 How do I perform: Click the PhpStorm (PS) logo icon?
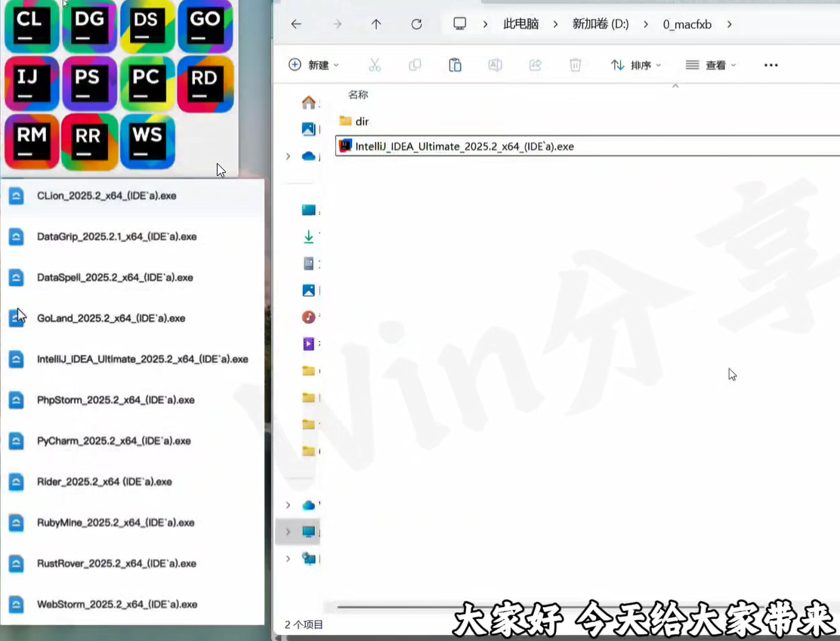[89, 84]
